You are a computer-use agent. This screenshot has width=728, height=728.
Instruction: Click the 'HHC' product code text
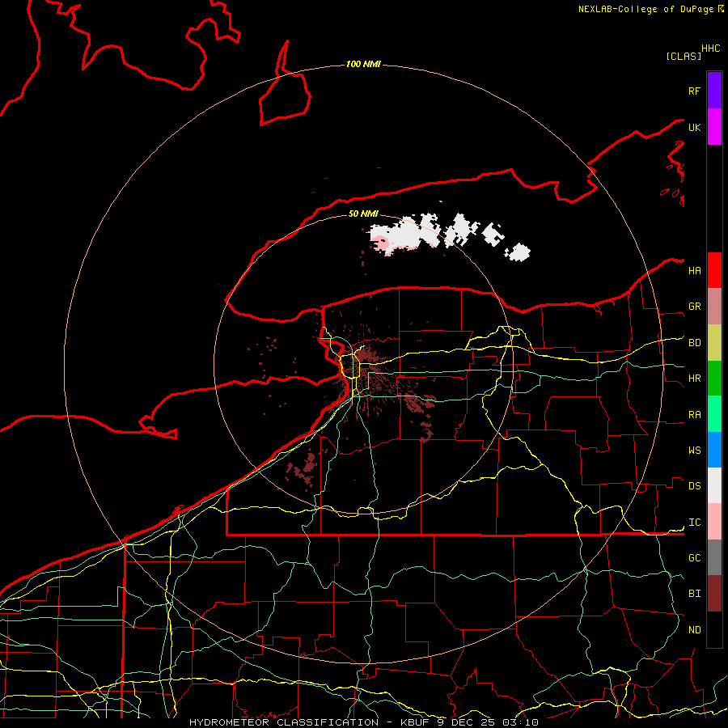pyautogui.click(x=711, y=49)
